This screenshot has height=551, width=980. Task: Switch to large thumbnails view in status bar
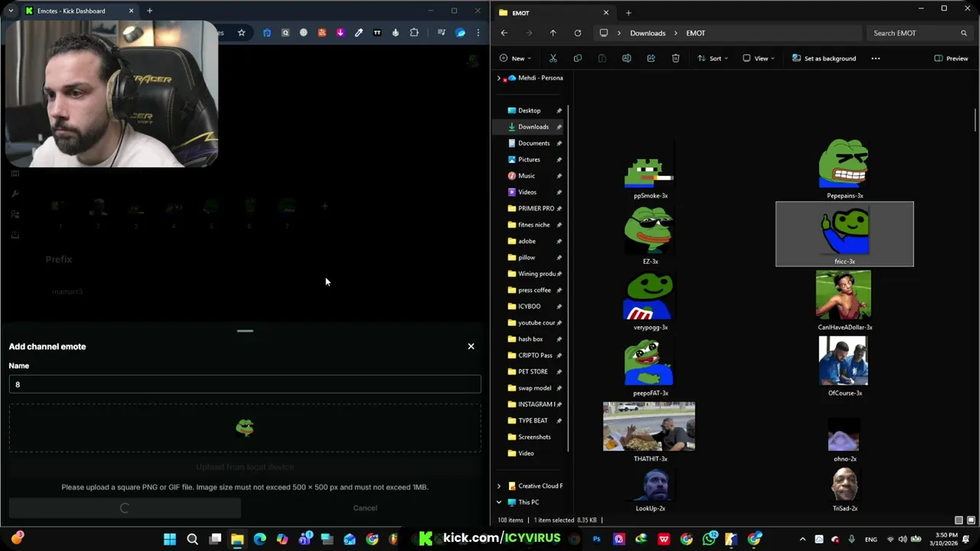[x=971, y=520]
